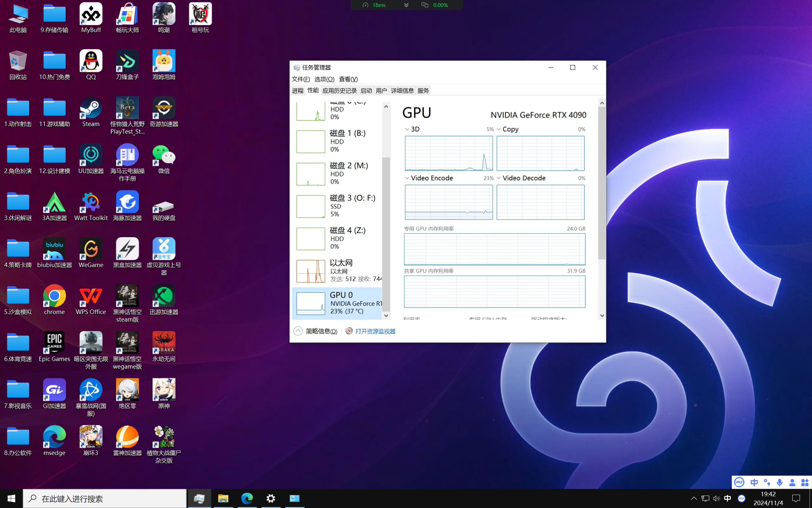812x508 pixels.
Task: Open the 选项 menu in Task Manager
Action: (x=324, y=79)
